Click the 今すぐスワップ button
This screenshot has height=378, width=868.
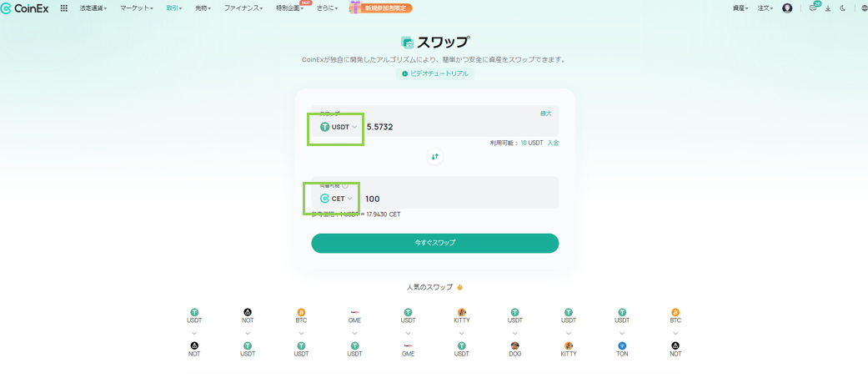[434, 243]
